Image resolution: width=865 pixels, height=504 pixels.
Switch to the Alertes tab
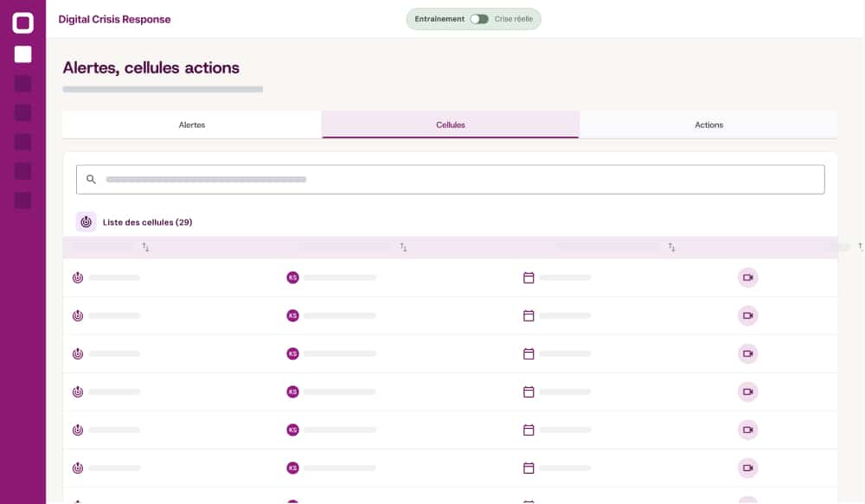pyautogui.click(x=191, y=124)
